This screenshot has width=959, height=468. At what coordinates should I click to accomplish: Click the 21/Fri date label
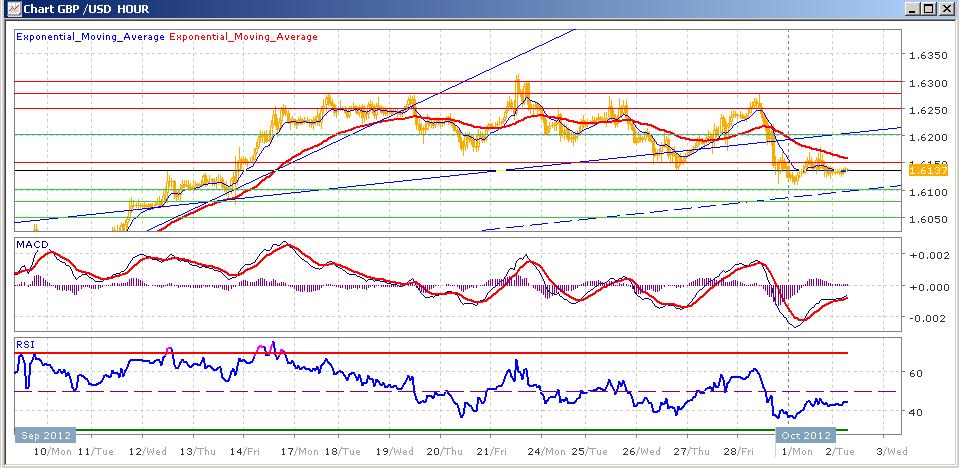coord(493,451)
